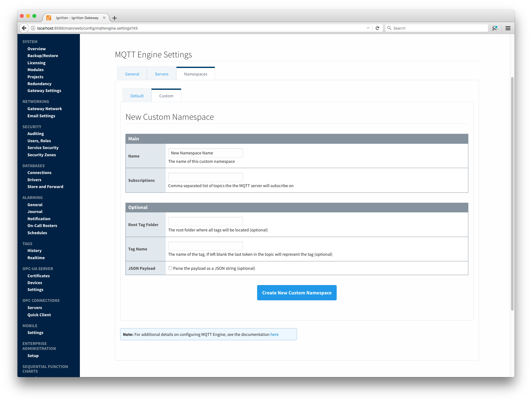Image resolution: width=532 pixels, height=402 pixels.
Task: Open Gateway Network under Networking
Action: point(45,109)
